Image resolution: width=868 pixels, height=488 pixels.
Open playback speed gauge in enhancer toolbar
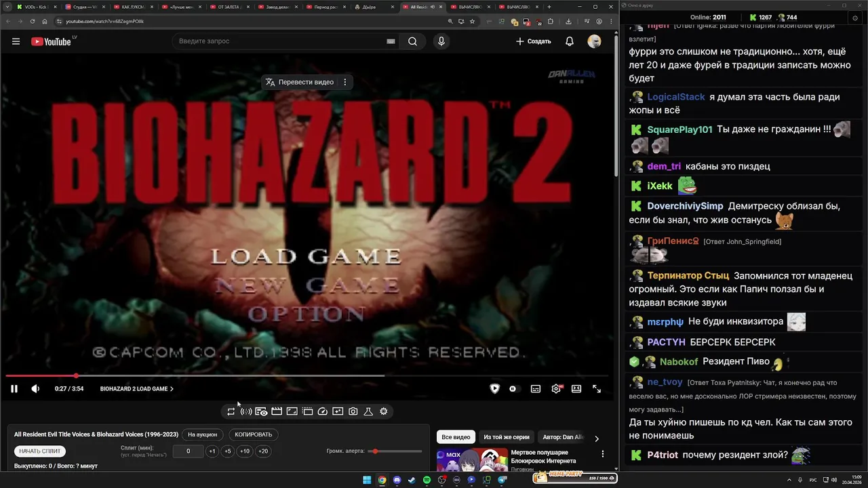coord(323,411)
